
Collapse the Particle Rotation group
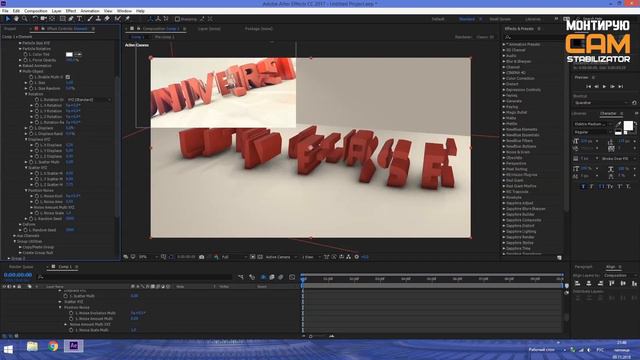point(20,49)
